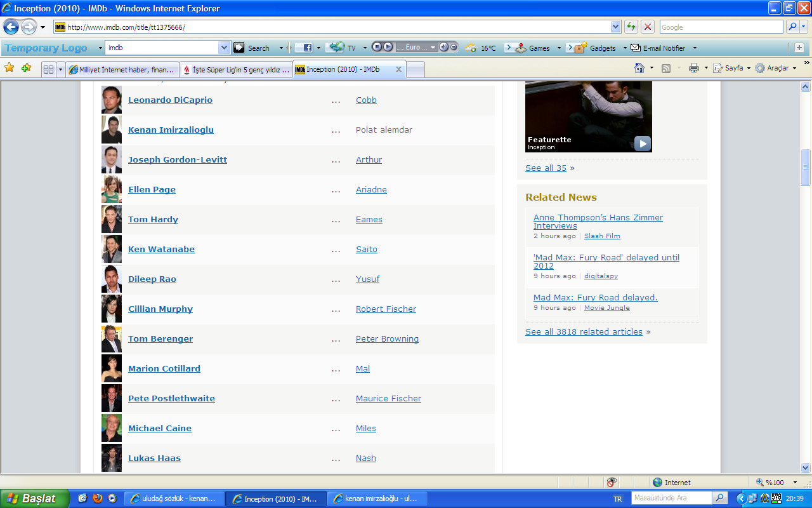The height and width of the screenshot is (508, 812).
Task: Open Joseph Gordon-Levitt's profile link
Action: click(178, 159)
